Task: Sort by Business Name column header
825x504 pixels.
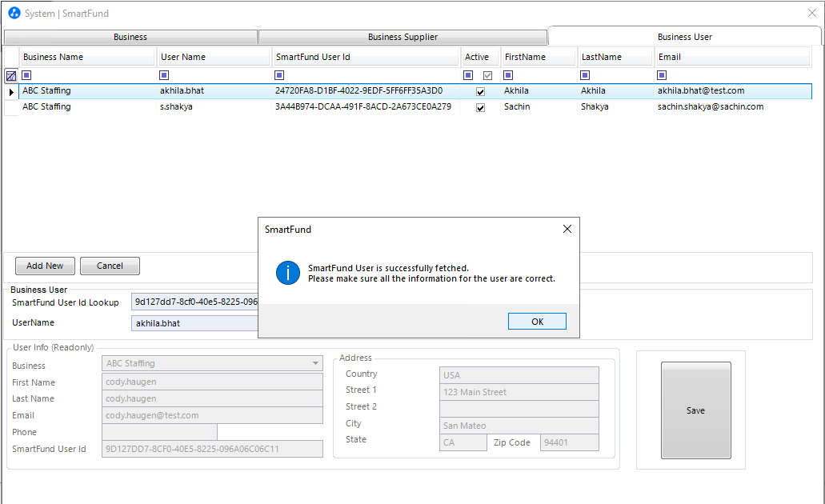Action: pyautogui.click(x=87, y=57)
